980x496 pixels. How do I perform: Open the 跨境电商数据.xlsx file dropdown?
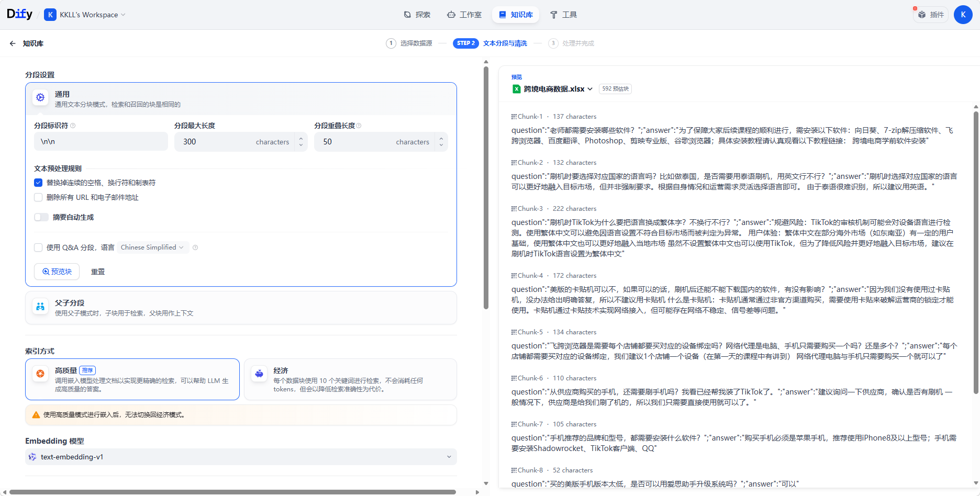[552, 89]
